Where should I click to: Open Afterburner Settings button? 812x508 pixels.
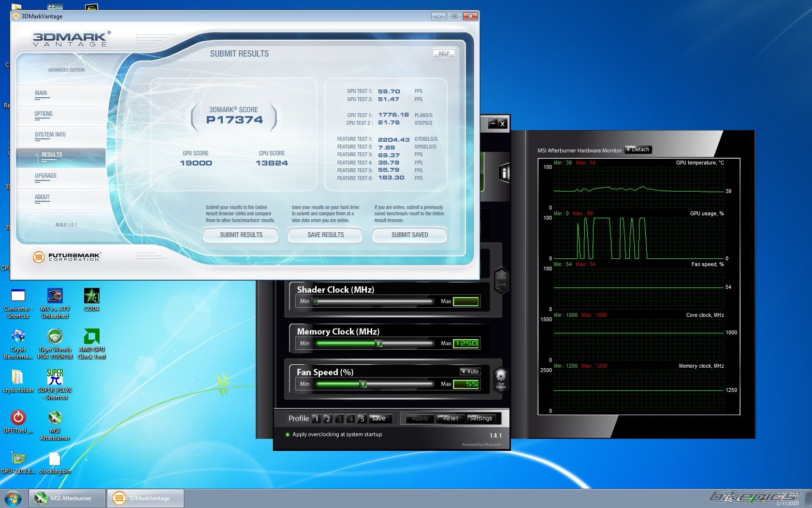click(480, 418)
